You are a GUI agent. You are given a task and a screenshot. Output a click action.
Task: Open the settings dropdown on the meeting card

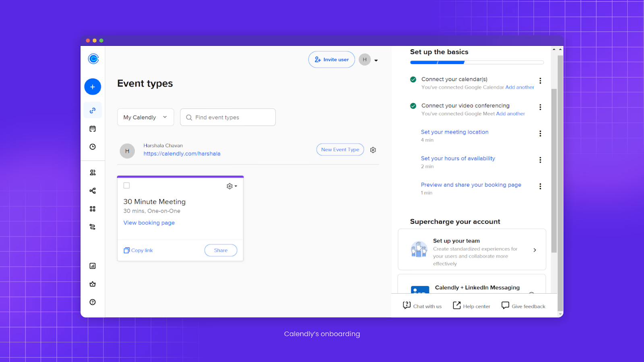click(231, 186)
